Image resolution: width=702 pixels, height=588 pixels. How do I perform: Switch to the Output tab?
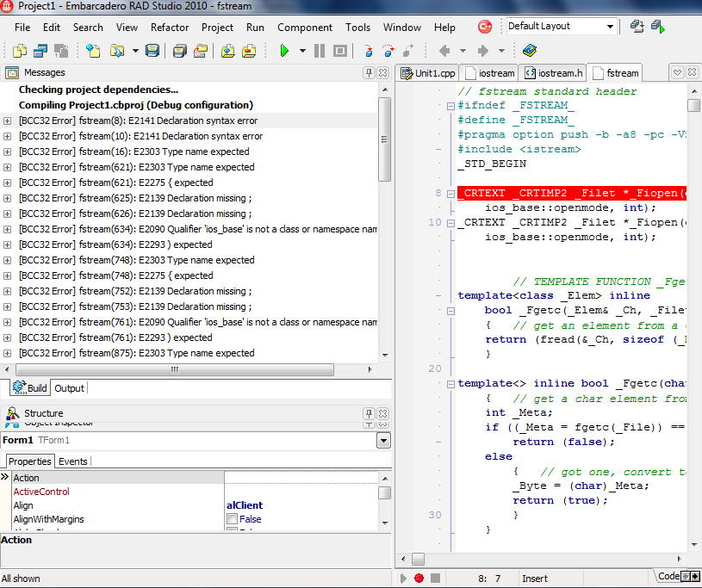click(x=70, y=388)
